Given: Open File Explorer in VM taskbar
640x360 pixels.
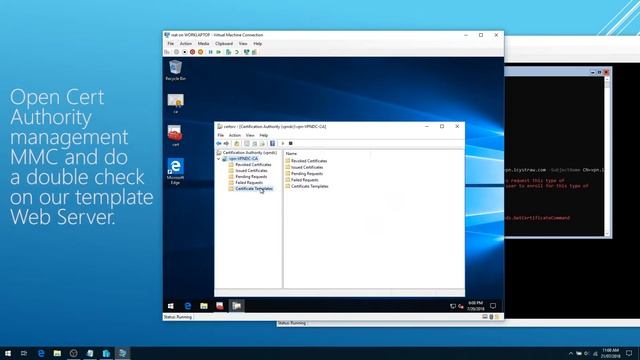Looking at the screenshot, I should point(204,306).
